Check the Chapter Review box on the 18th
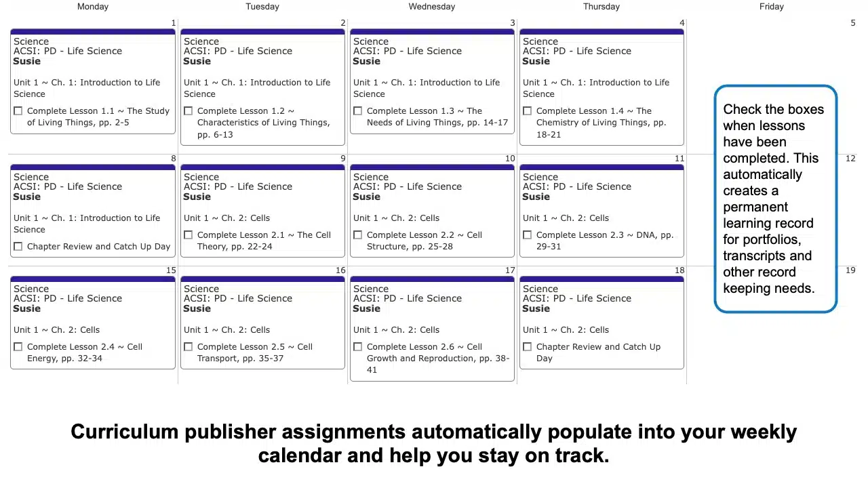Viewport: 868px width, 488px height. pyautogui.click(x=528, y=347)
